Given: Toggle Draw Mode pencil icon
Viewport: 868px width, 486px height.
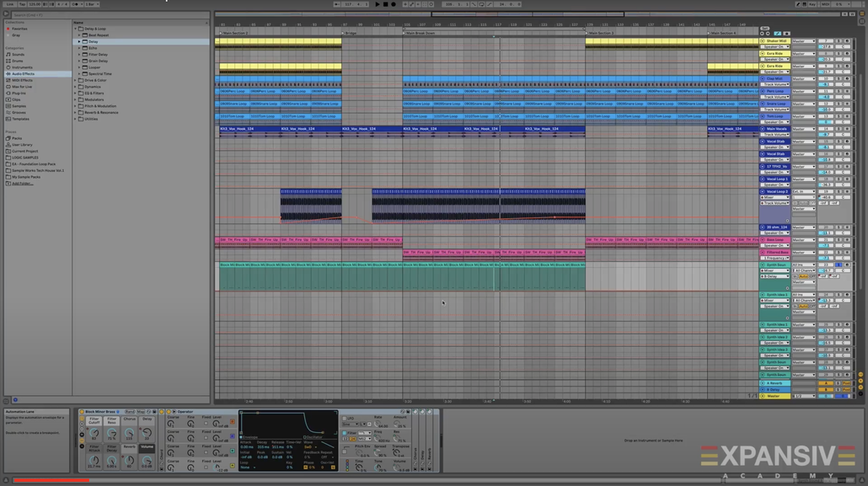Looking at the screenshot, I should pyautogui.click(x=798, y=4).
